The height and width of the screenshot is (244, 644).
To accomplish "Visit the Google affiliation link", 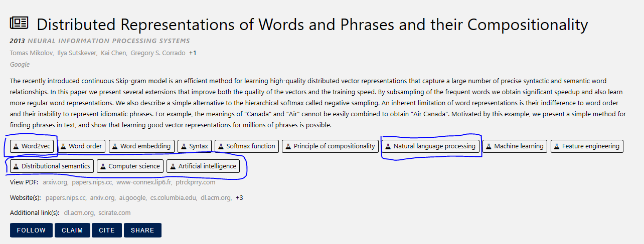I will 20,65.
